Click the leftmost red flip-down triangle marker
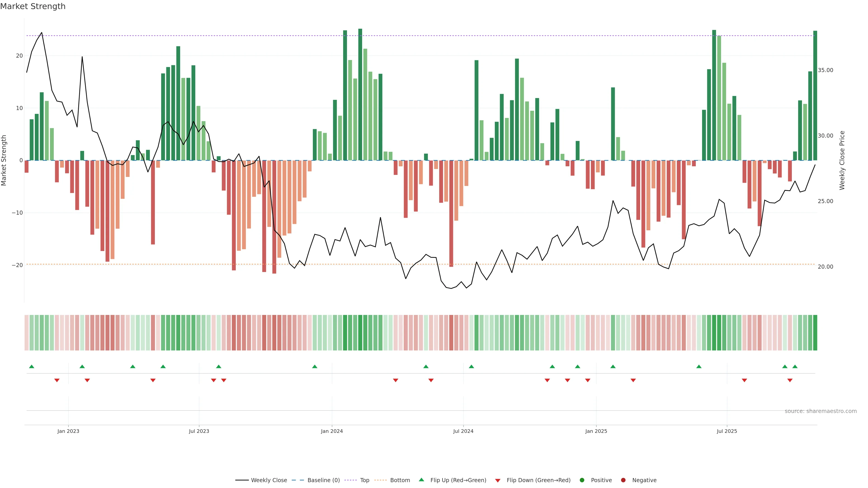This screenshot has width=868, height=488. (x=57, y=380)
